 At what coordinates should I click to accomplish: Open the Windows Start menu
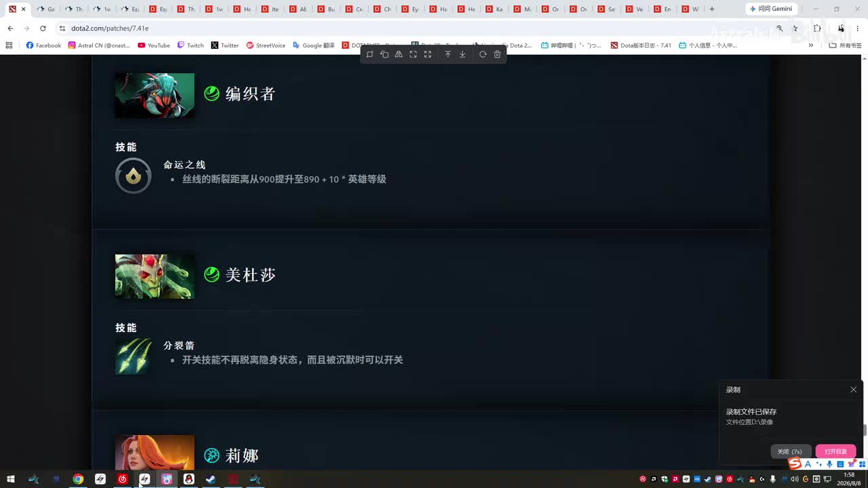pos(11,479)
